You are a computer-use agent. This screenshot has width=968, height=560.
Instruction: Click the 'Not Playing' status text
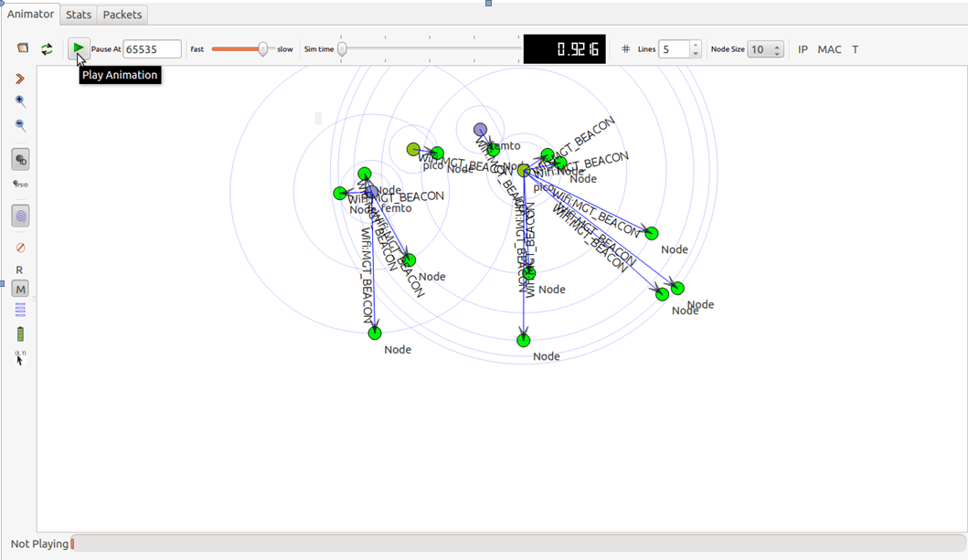pyautogui.click(x=39, y=544)
